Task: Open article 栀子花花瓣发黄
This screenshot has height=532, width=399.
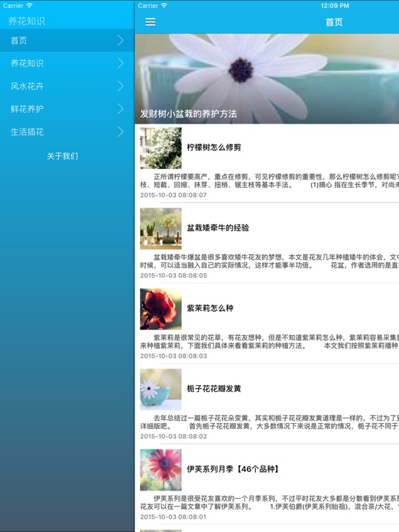Action: coord(214,389)
